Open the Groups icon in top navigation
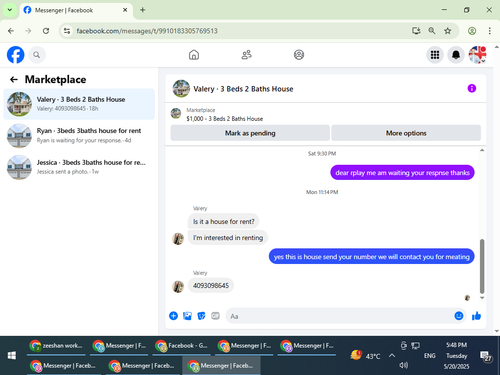The image size is (500, 375). [x=299, y=55]
